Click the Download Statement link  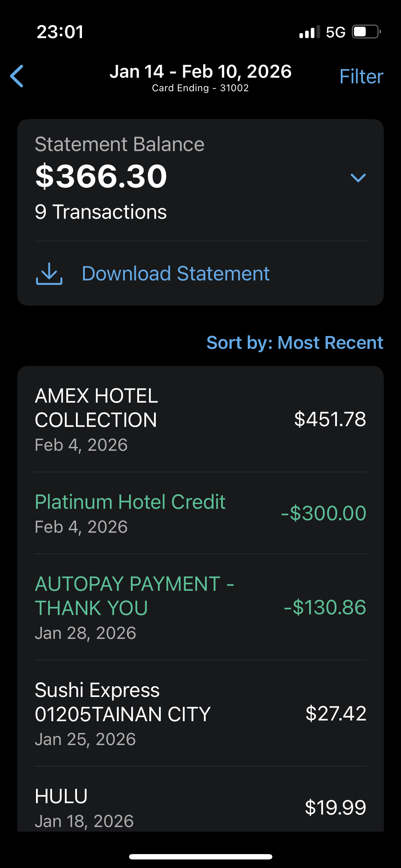[x=175, y=274]
